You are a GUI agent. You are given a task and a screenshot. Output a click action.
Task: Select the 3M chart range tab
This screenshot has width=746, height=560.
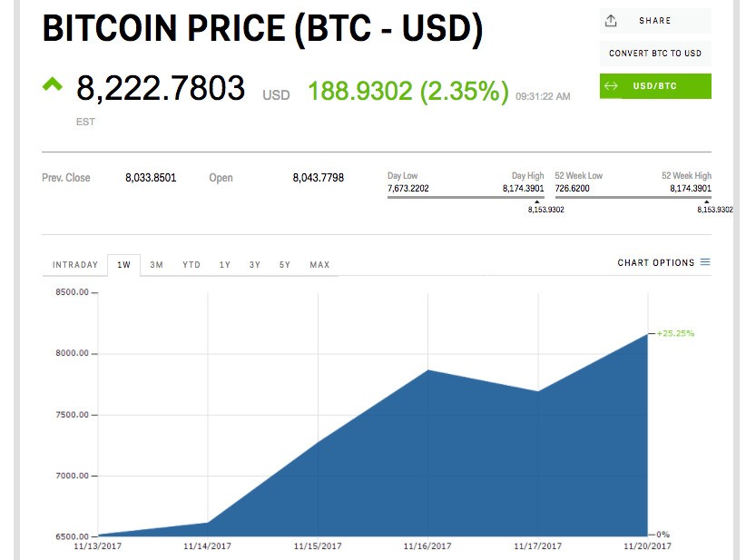(x=157, y=265)
